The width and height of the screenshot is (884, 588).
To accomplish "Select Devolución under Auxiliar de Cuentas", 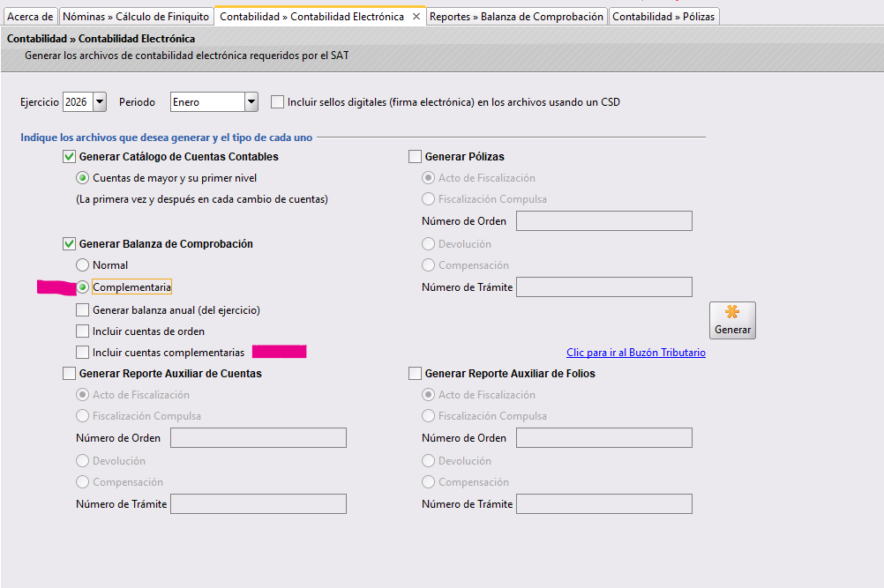I will [x=82, y=461].
